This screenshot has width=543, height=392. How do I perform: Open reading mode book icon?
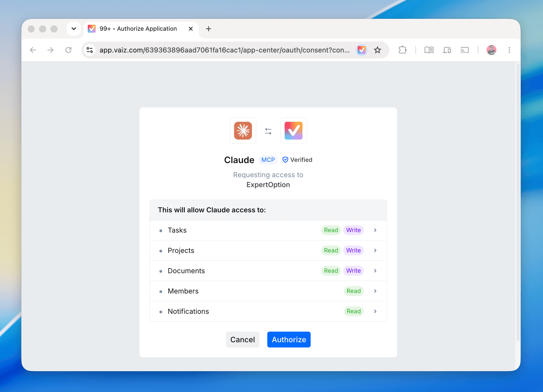pyautogui.click(x=429, y=50)
